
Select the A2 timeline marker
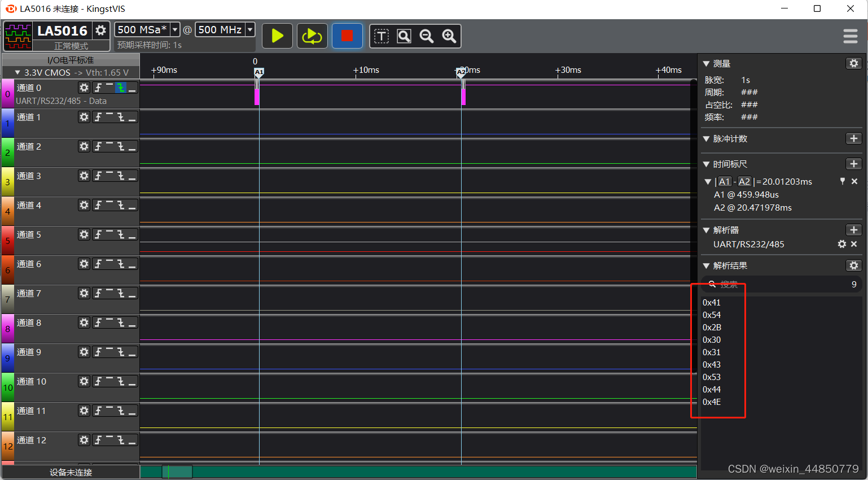point(461,72)
